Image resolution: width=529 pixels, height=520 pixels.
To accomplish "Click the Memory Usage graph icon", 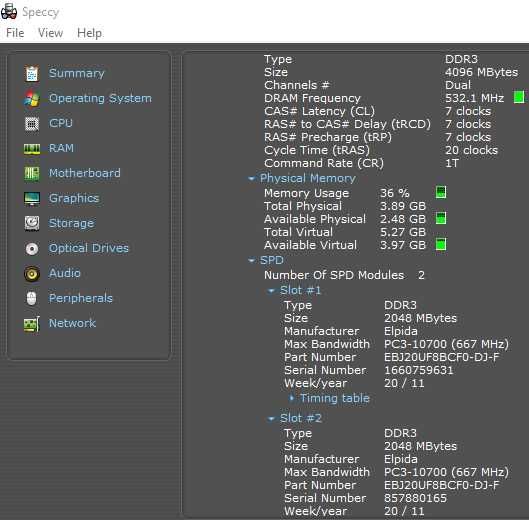I will (441, 192).
